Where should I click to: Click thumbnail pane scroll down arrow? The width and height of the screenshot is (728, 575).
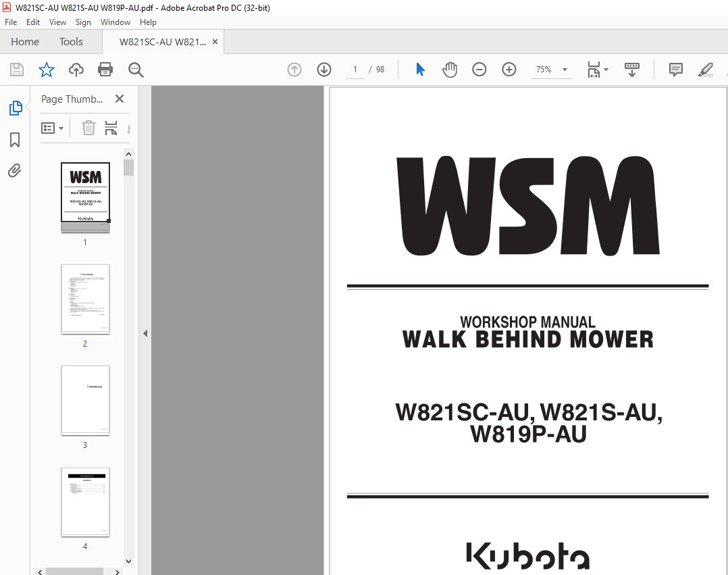point(128,561)
